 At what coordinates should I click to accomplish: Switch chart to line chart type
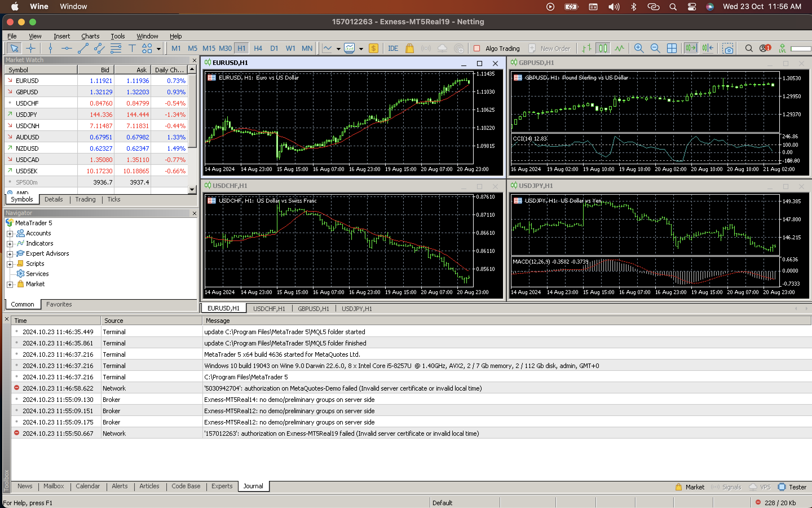coord(619,48)
